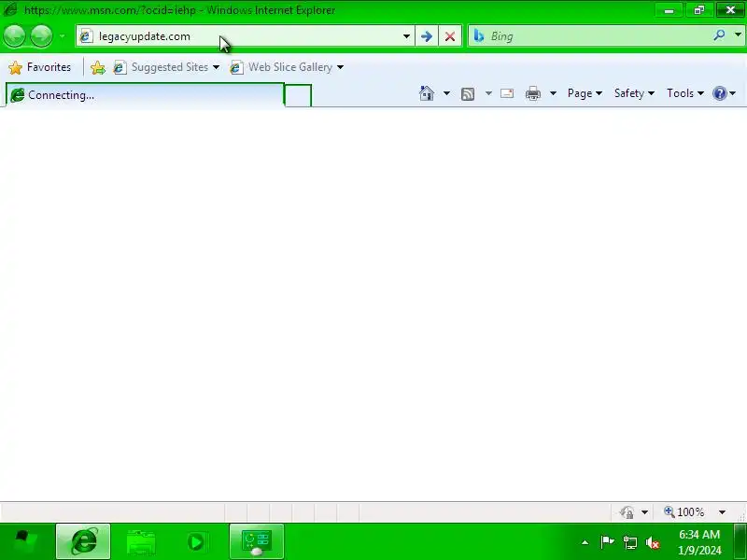747x560 pixels.
Task: Open Web Slice Gallery link
Action: pos(282,67)
